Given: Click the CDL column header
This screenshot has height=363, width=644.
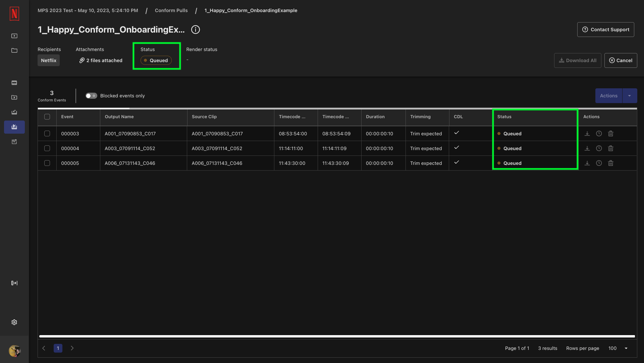Looking at the screenshot, I should (x=471, y=117).
